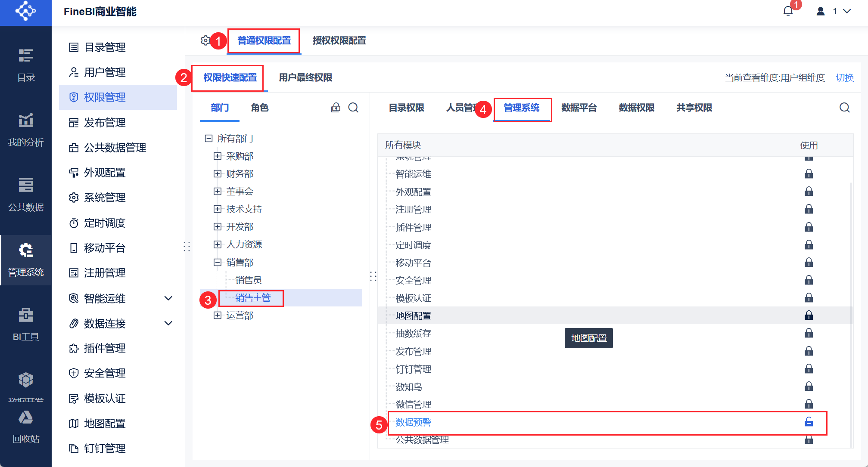Open 用户管理 in the side menu
This screenshot has width=868, height=467.
105,72
